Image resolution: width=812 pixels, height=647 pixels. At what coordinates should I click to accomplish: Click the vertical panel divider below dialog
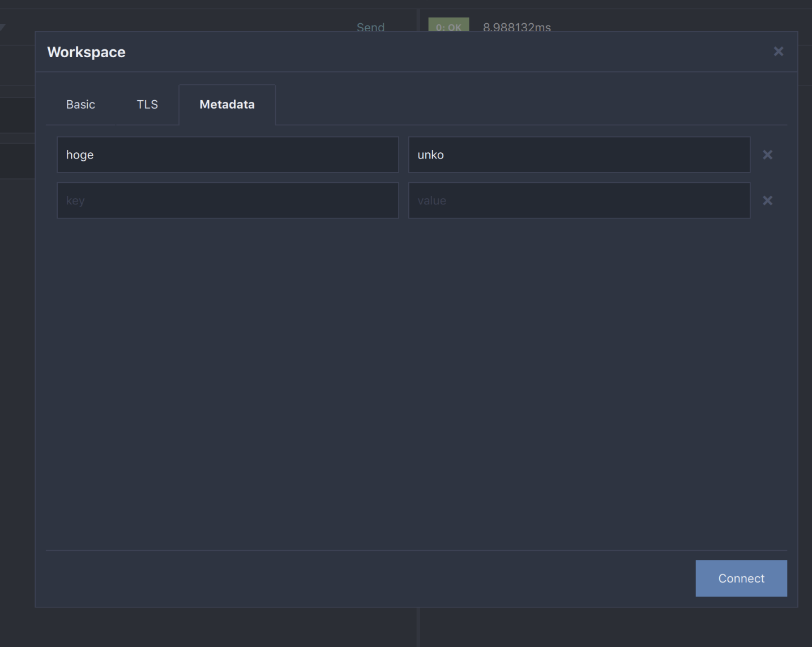tap(418, 627)
